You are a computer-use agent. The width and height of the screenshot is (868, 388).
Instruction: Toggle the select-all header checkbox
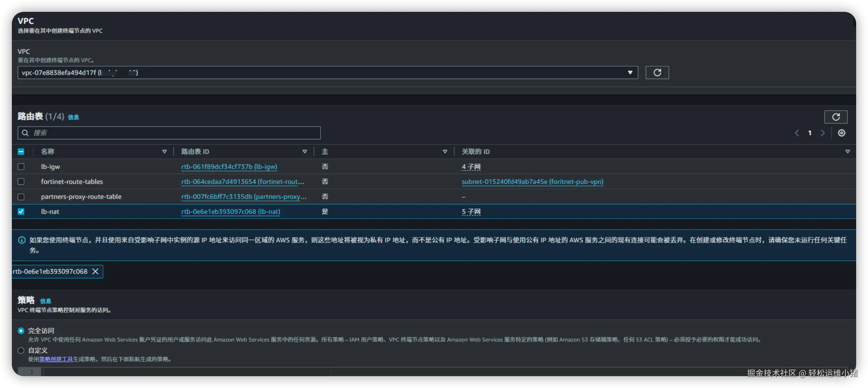click(21, 152)
